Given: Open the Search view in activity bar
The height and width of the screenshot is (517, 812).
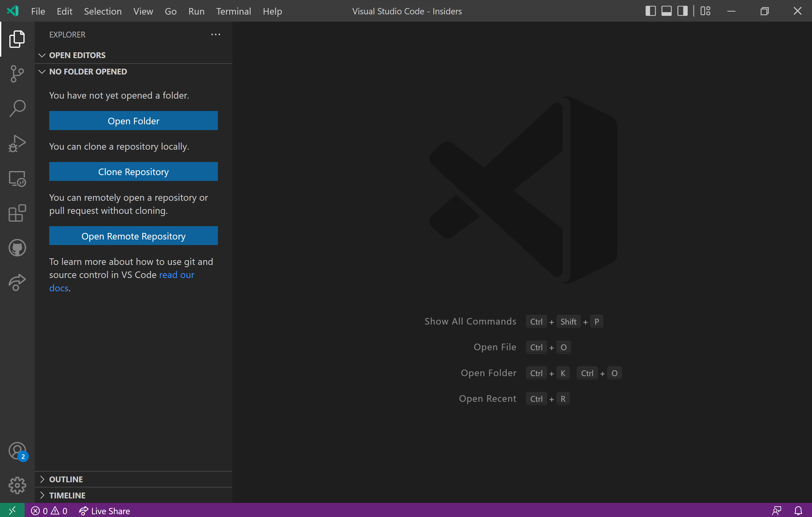Looking at the screenshot, I should pyautogui.click(x=17, y=108).
